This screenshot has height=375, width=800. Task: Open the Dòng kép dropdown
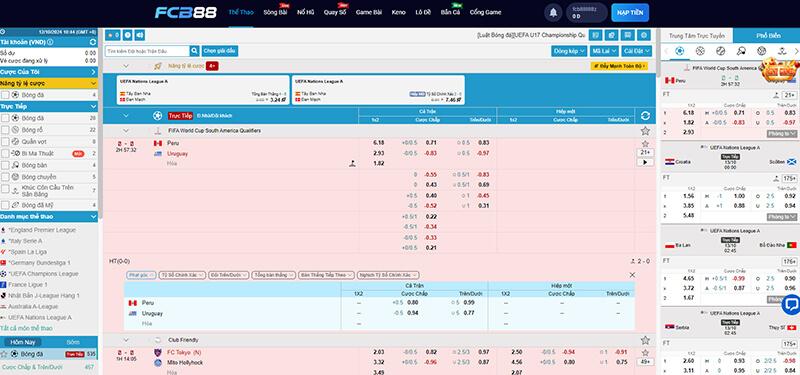(569, 51)
